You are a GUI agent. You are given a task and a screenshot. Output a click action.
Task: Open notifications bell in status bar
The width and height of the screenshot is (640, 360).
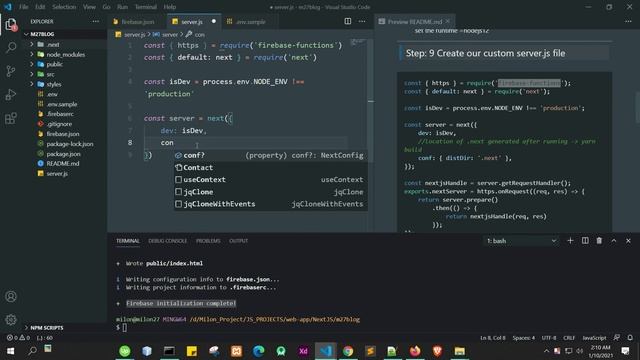(x=630, y=338)
